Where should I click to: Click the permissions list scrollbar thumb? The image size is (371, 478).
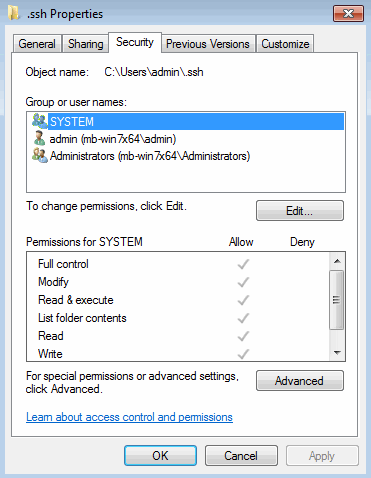click(x=337, y=300)
